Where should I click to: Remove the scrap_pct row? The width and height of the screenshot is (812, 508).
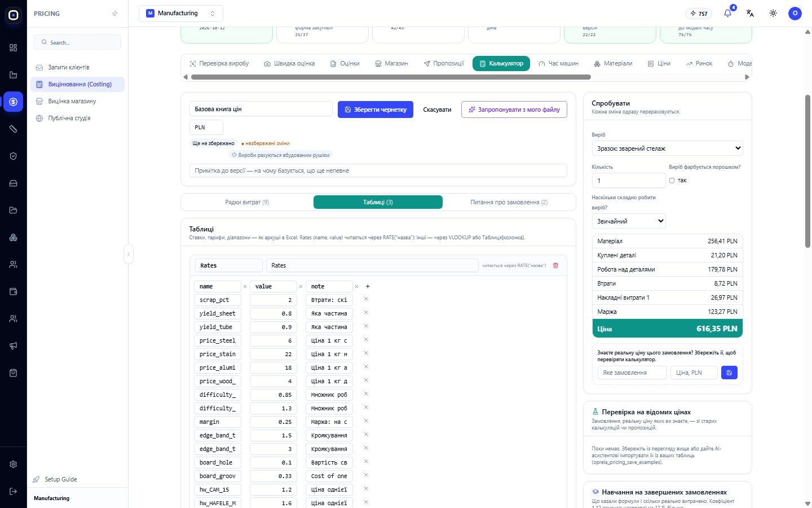[366, 299]
